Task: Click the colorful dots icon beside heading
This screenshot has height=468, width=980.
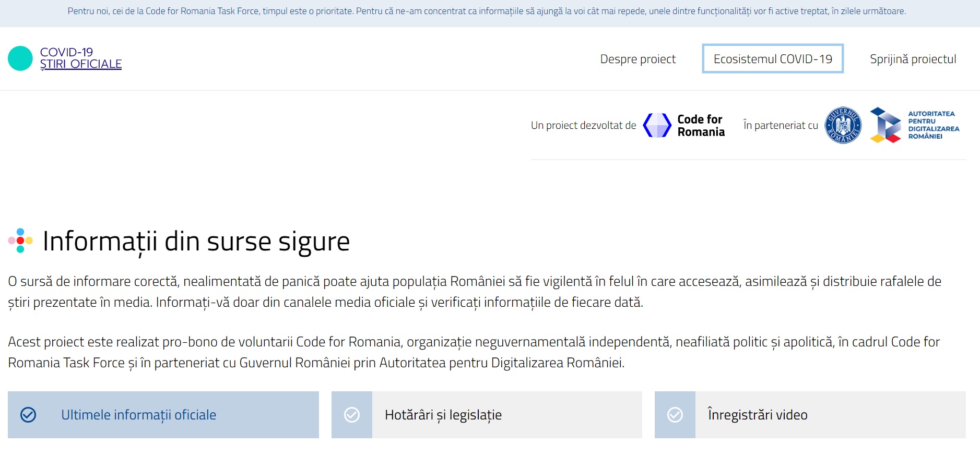Action: tap(20, 241)
